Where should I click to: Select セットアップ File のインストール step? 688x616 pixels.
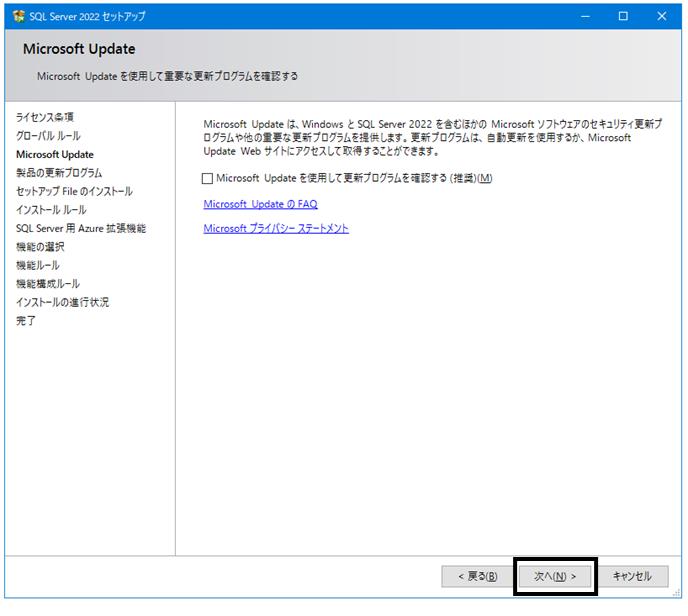tap(74, 191)
